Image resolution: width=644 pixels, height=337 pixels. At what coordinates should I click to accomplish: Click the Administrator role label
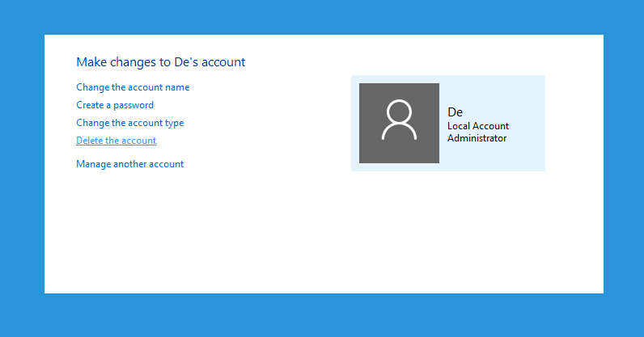477,138
